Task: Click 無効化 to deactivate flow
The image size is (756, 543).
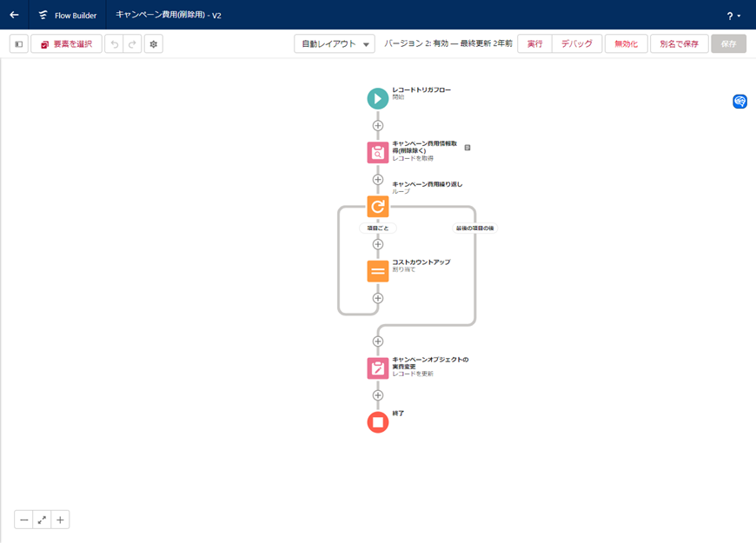Action: [626, 44]
